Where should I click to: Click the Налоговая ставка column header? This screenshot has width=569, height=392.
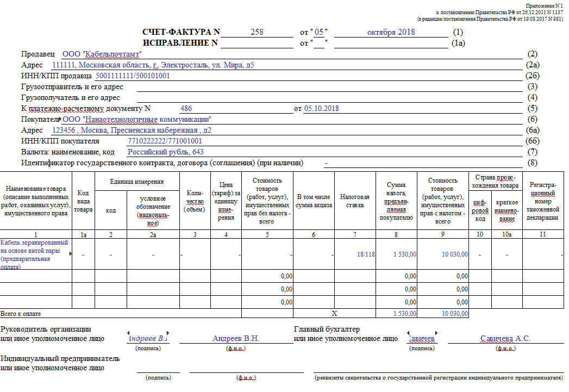355,201
